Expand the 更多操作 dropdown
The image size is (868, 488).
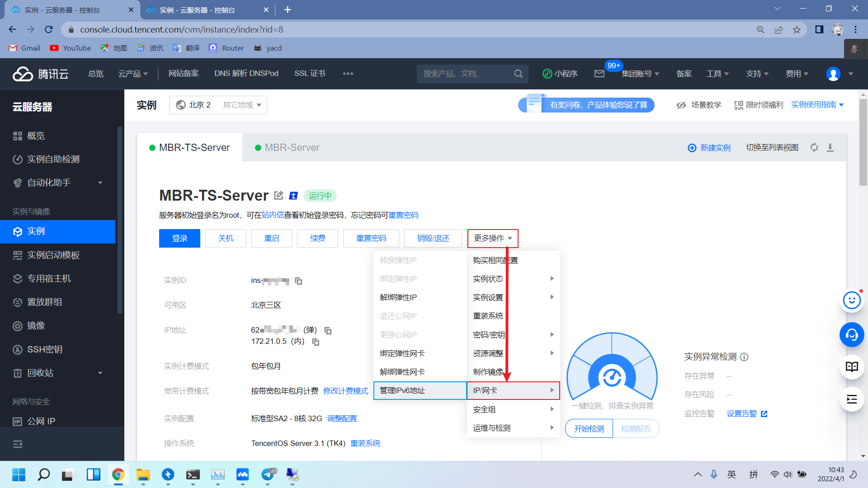[493, 238]
